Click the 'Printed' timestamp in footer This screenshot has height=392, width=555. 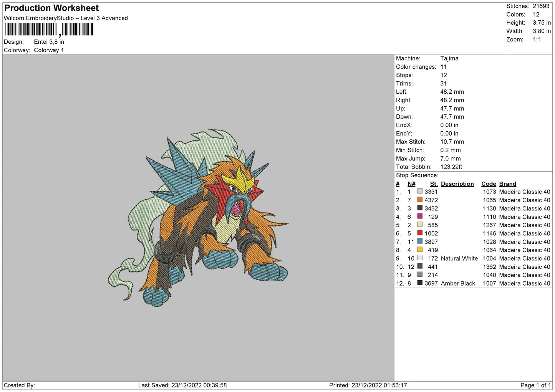(368, 385)
